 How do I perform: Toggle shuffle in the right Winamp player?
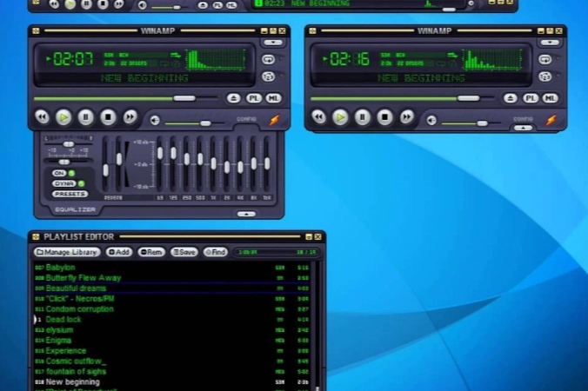545,76
